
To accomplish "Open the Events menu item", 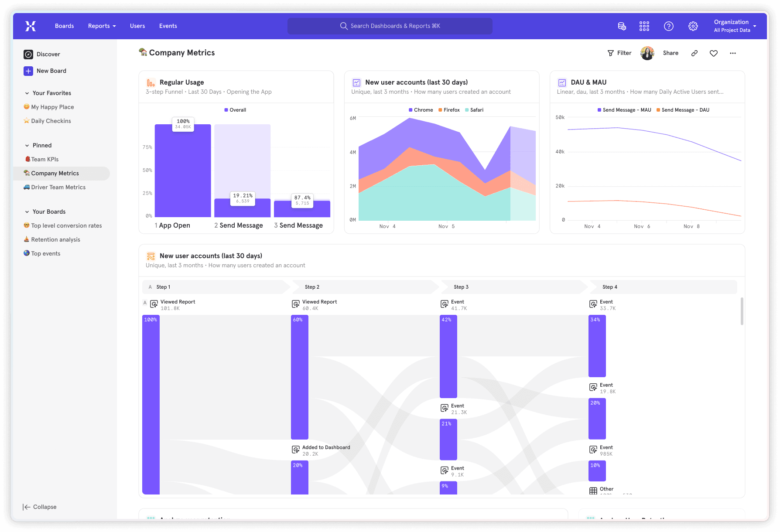I will tap(168, 26).
